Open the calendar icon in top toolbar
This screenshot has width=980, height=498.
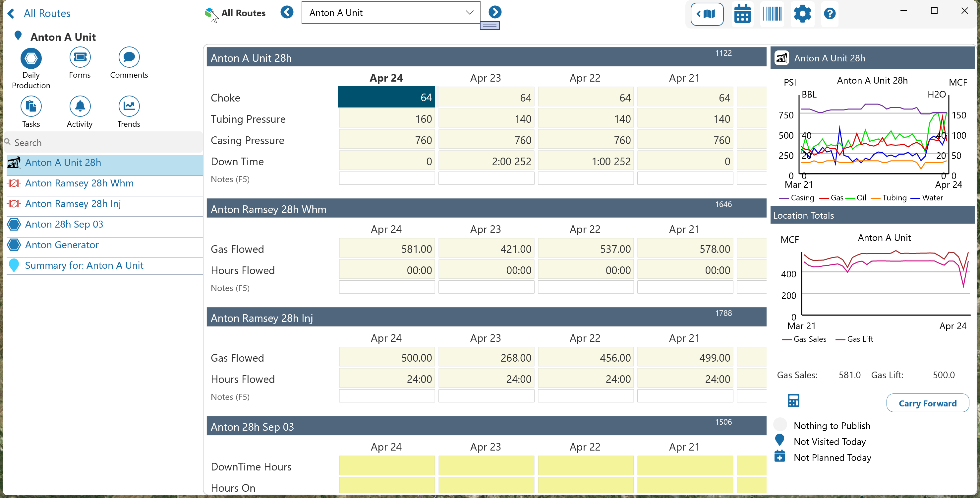[742, 14]
